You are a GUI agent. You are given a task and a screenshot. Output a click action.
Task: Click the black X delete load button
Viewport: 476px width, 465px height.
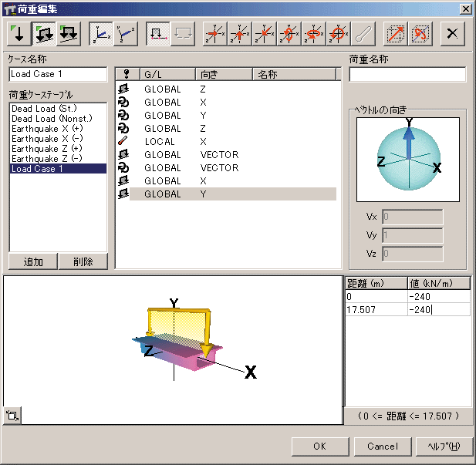pyautogui.click(x=452, y=34)
